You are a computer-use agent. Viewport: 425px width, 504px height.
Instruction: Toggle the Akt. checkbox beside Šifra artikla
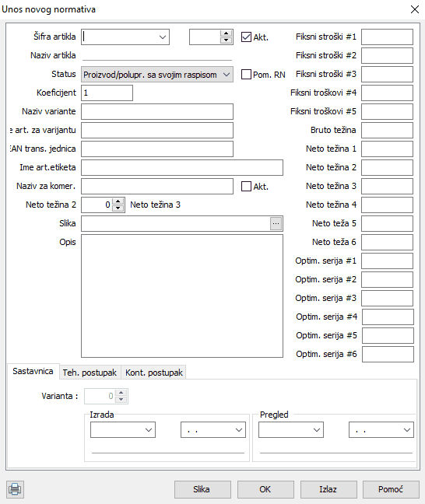pos(246,37)
